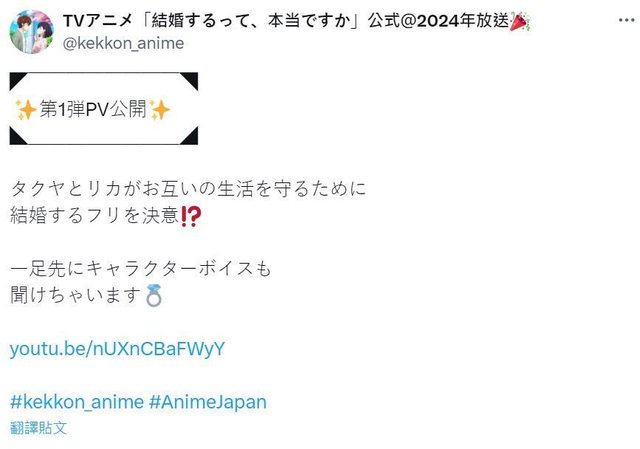The image size is (640, 449).
Task: Click the @kekkon_anime handle
Action: pos(123,43)
